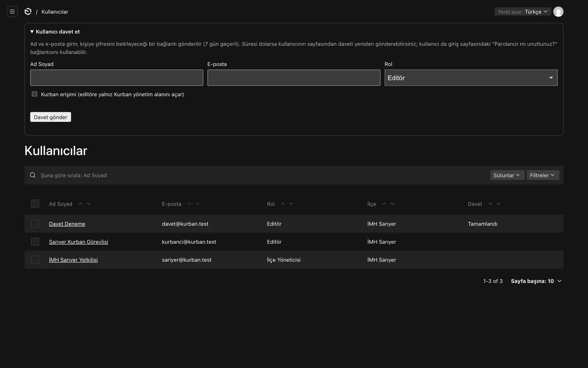Collapse the Kullanıcı davet et section

click(55, 32)
